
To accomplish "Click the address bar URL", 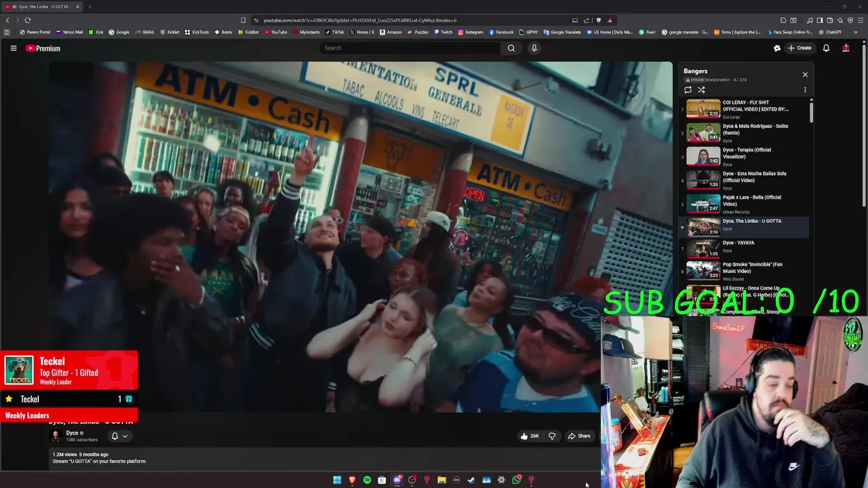I will [x=359, y=20].
